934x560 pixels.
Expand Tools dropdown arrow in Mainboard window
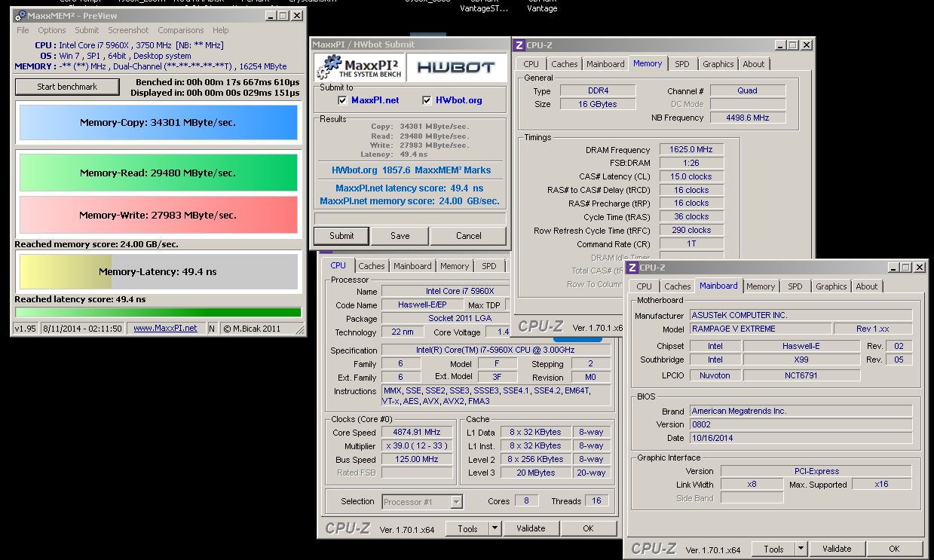click(x=801, y=549)
